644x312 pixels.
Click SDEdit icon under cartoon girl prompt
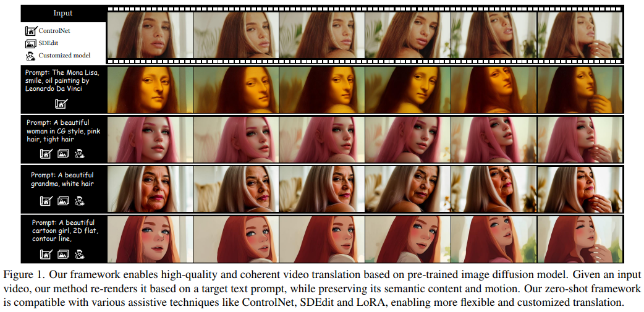point(63,254)
